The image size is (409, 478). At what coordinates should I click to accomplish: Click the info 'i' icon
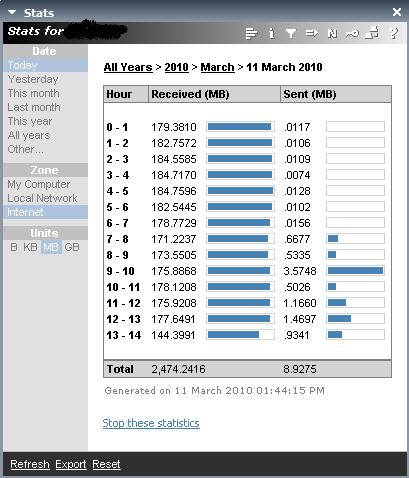(x=272, y=33)
